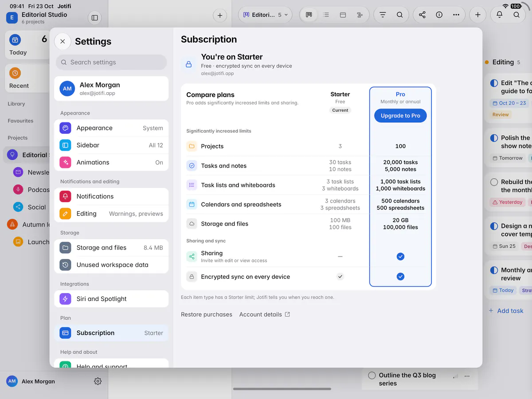Switch to the list view icon
The height and width of the screenshot is (399, 532).
pyautogui.click(x=326, y=15)
